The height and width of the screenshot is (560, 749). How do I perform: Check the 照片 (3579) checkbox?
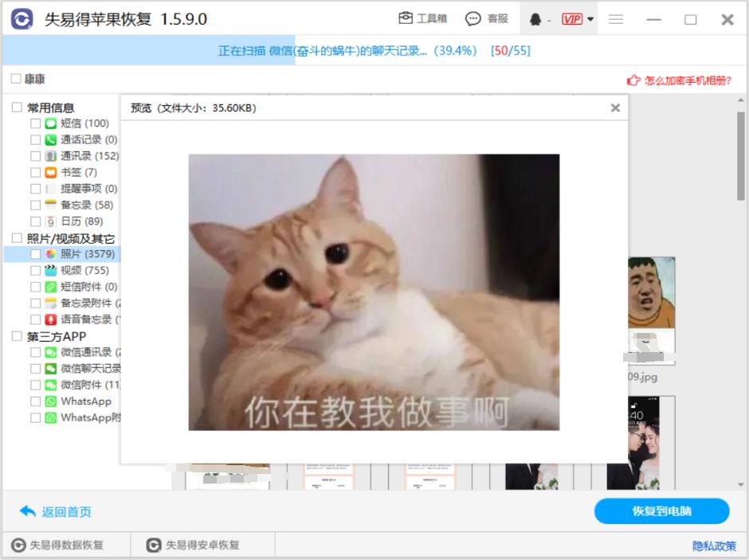(33, 253)
